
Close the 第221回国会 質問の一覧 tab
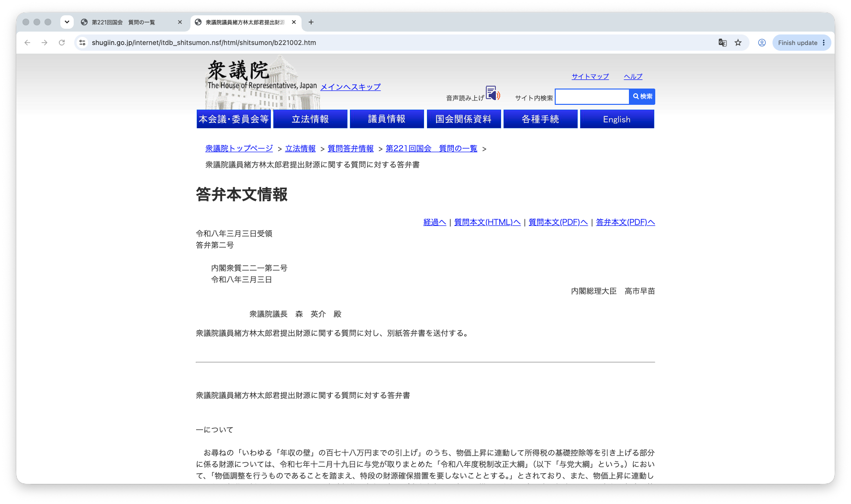pyautogui.click(x=180, y=22)
